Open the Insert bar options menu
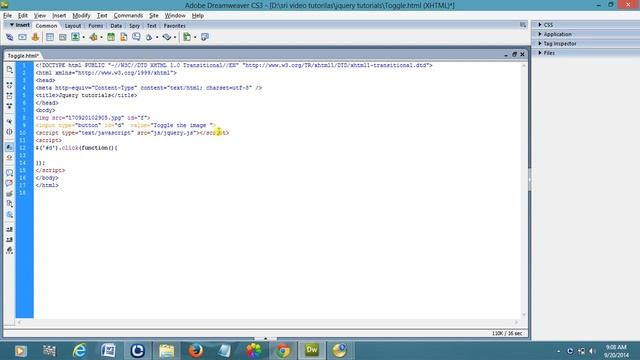The image size is (640, 360). [523, 25]
